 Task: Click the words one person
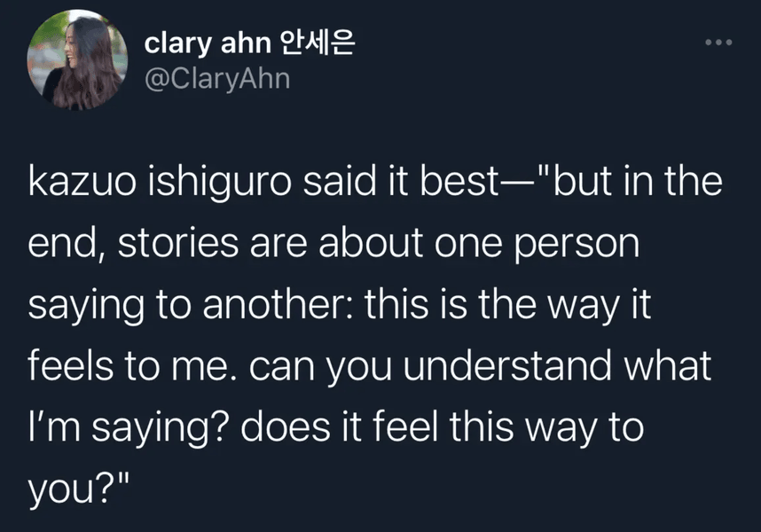(537, 244)
